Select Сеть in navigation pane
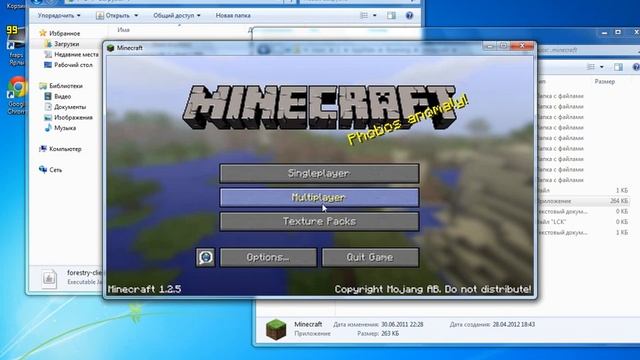This screenshot has width=640, height=360. pyautogui.click(x=50, y=170)
